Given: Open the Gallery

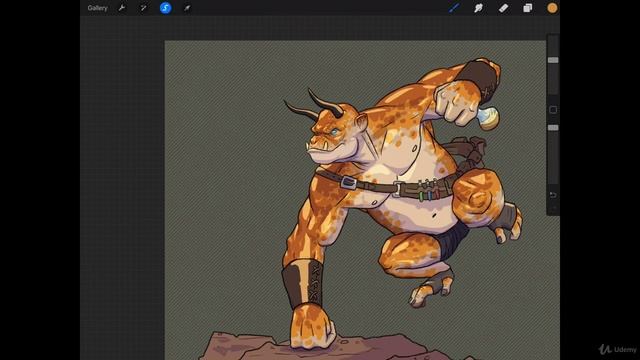Looking at the screenshot, I should (97, 8).
